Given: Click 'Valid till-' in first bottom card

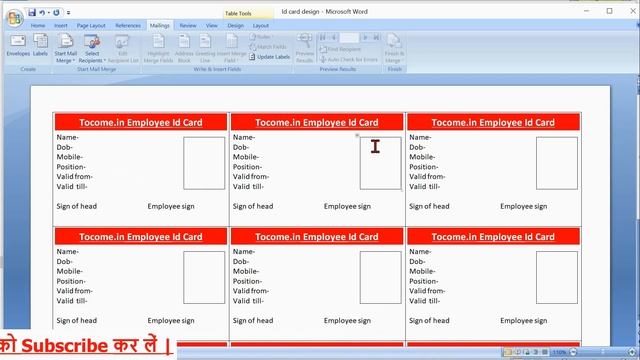Looking at the screenshot, I should coord(72,301).
